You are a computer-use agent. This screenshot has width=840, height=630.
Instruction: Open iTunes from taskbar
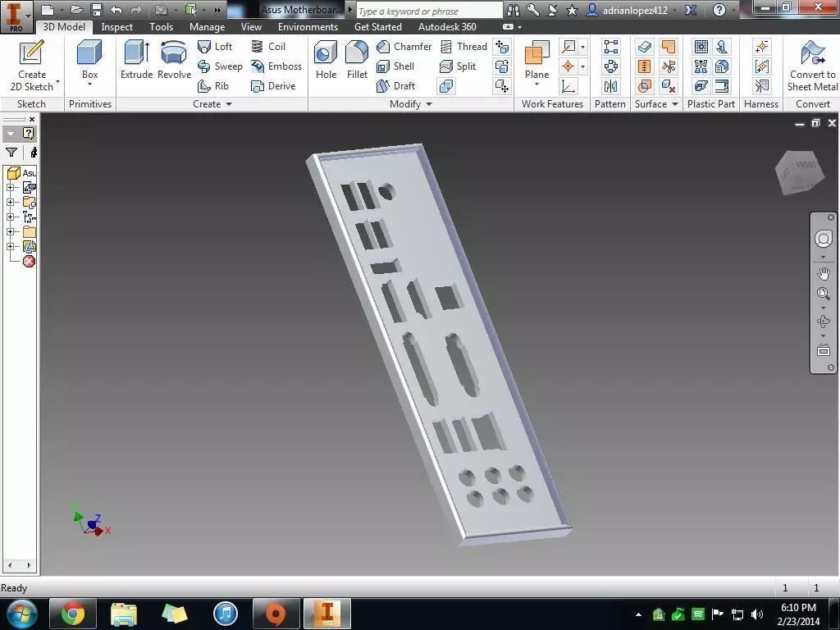pyautogui.click(x=226, y=614)
